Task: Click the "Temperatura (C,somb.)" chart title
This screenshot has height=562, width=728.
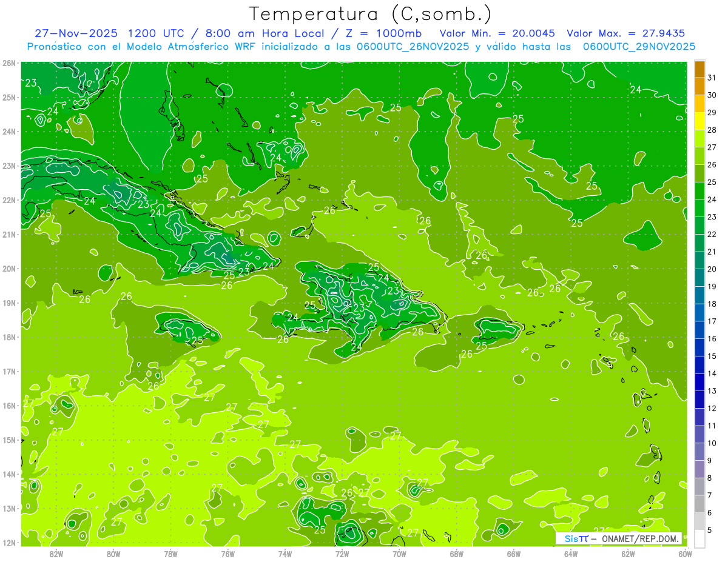Action: [x=371, y=14]
